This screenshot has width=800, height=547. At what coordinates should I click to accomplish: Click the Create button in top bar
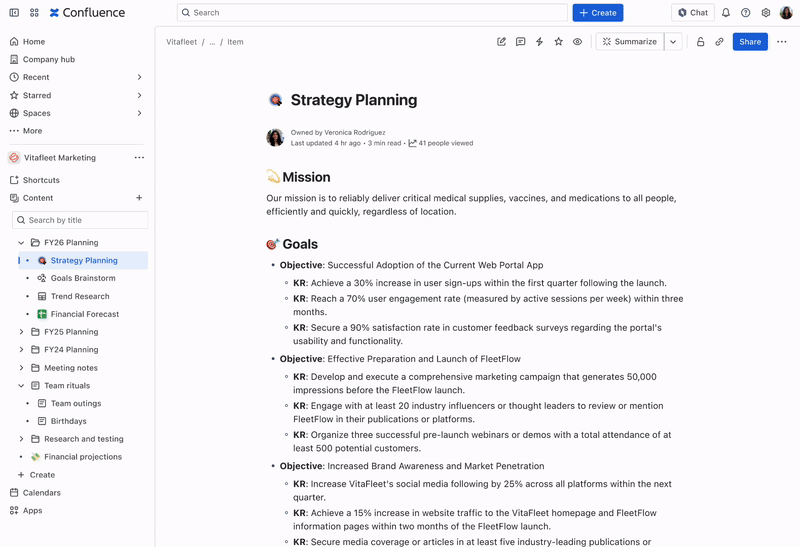[x=597, y=13]
